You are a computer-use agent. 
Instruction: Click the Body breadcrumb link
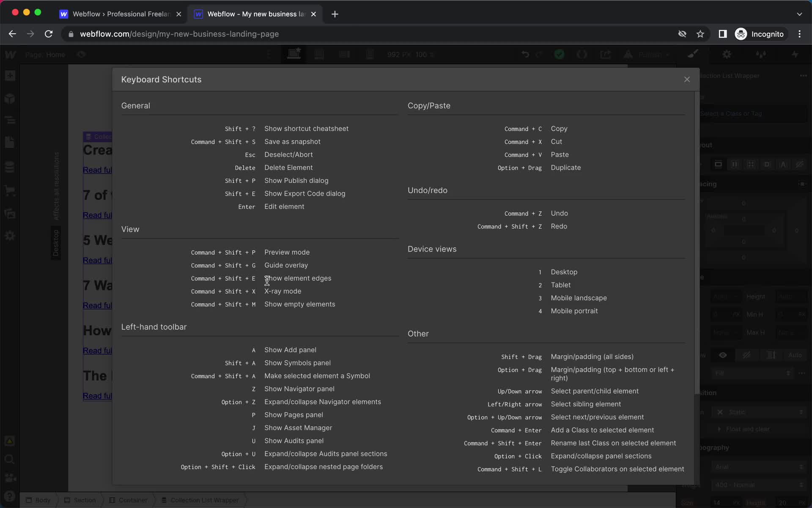point(42,500)
